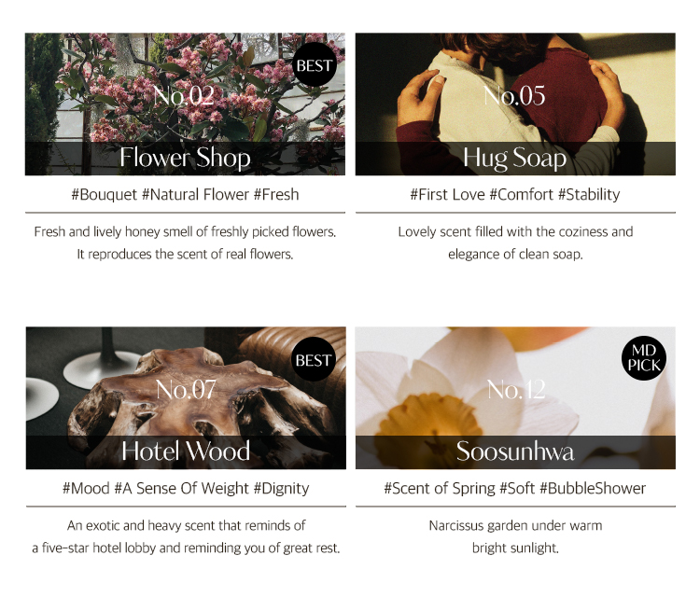
Task: Click the #Mood #A Sense Of Weight hashtags
Action: [155, 489]
